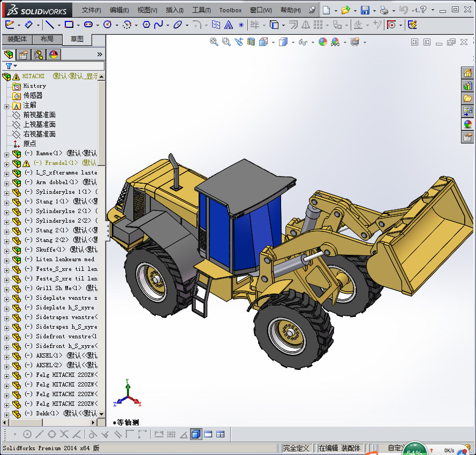Screen dimensions: 476x455
Task: Click the Section View icon
Action: tap(251, 42)
